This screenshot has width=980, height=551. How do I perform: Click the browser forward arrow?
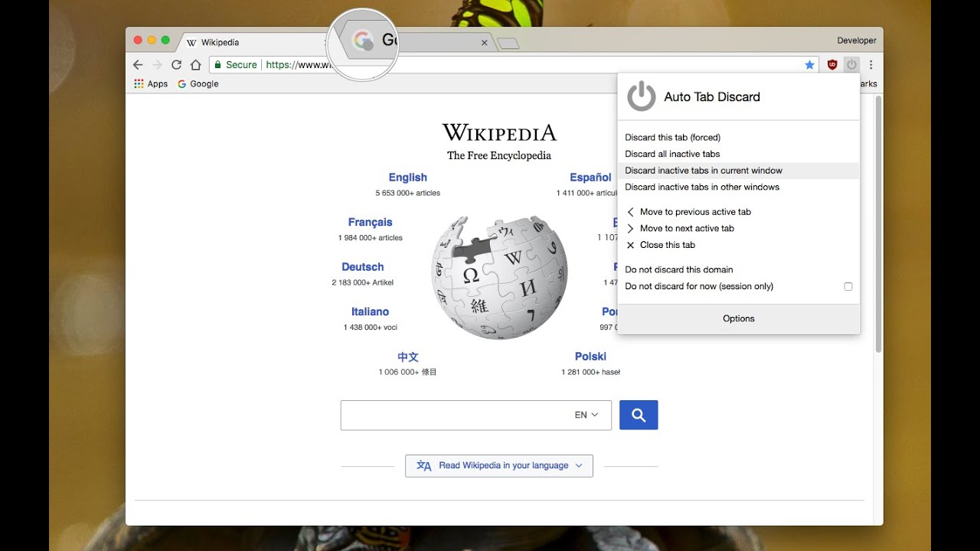click(x=157, y=65)
